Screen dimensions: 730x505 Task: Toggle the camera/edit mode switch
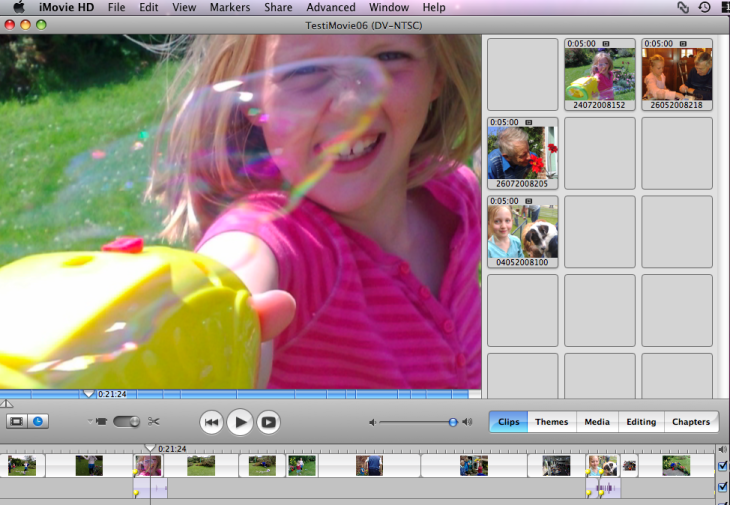pos(127,422)
